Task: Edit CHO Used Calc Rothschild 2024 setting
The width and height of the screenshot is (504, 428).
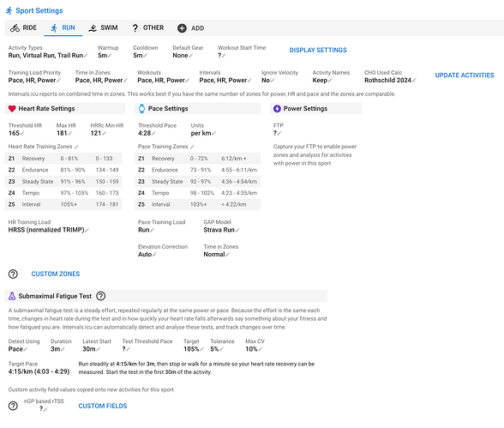Action: (x=390, y=81)
